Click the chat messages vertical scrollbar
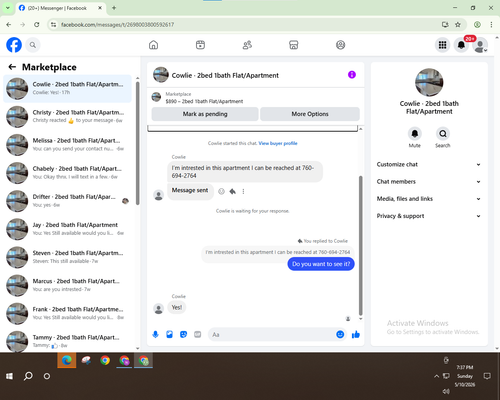Viewport: 500px width, 400px height. pos(360,245)
